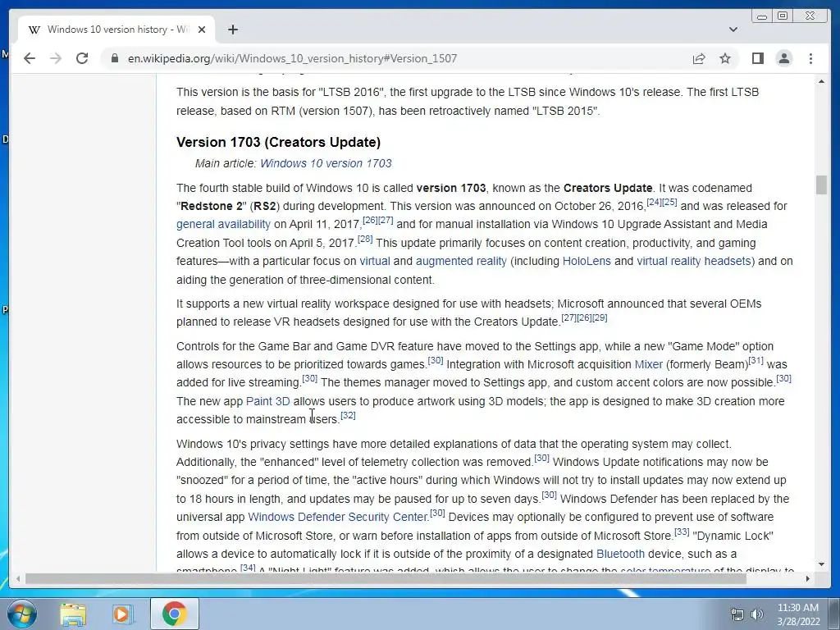Open Windows Explorer from taskbar
This screenshot has width=840, height=630.
click(x=73, y=614)
